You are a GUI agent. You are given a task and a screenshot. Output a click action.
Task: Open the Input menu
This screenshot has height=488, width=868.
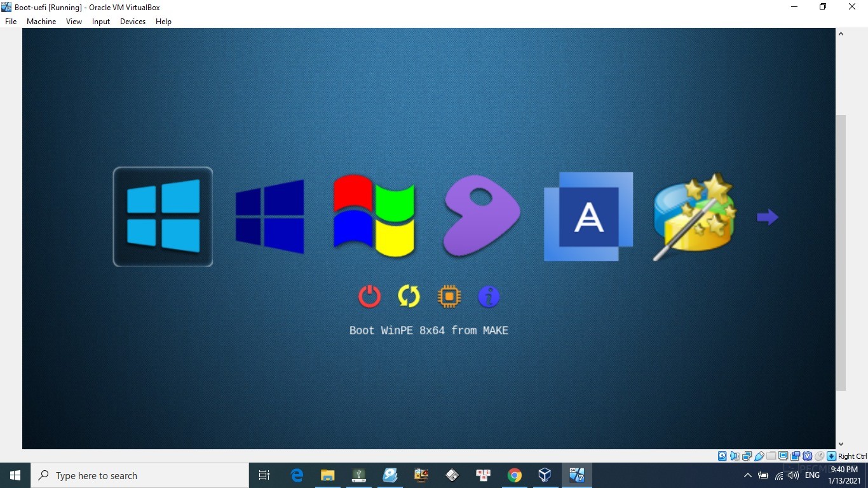tap(101, 22)
